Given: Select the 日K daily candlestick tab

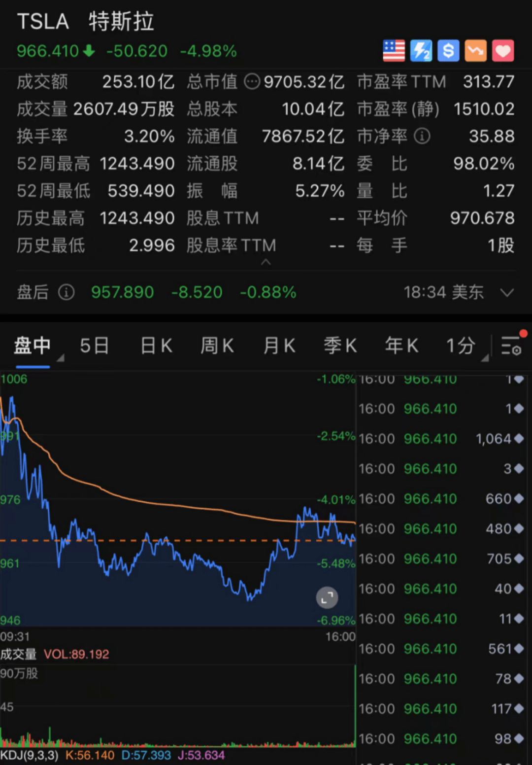Looking at the screenshot, I should [157, 346].
